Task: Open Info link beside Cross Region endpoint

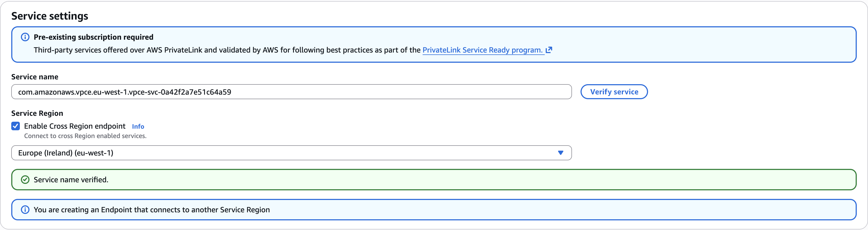Action: (138, 127)
